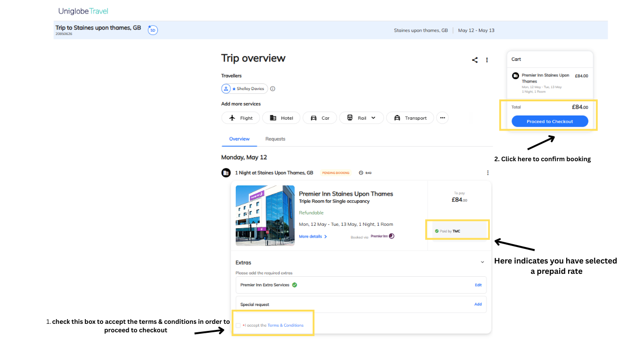644x362 pixels.
Task: Click the Premier Inn hotel photo thumbnail
Action: point(265,215)
